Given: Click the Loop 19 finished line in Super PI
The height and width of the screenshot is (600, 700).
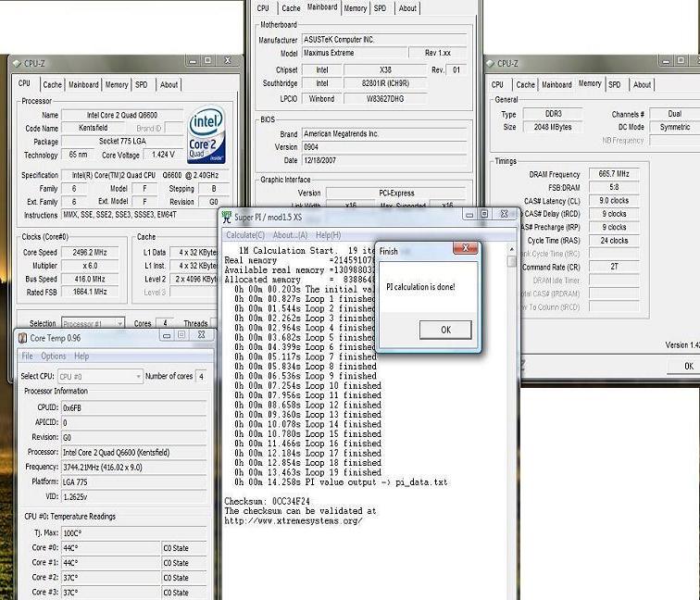Looking at the screenshot, I should [x=307, y=472].
